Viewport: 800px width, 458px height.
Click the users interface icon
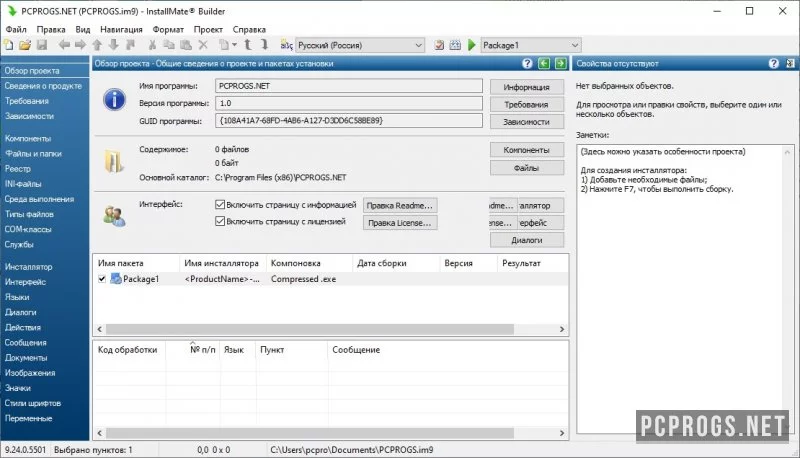[114, 216]
